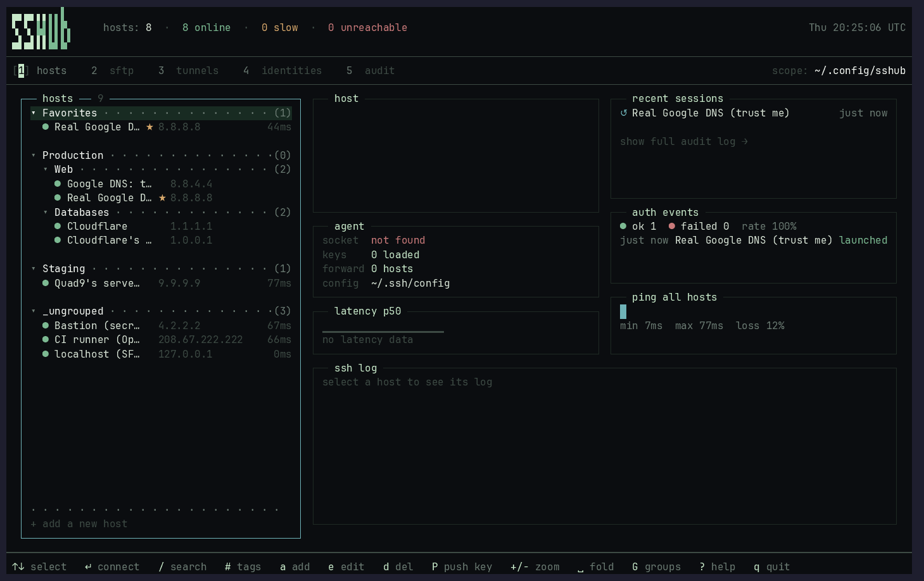The image size is (924, 581).
Task: Click the star on Real Google D… under Web
Action: coord(162,198)
